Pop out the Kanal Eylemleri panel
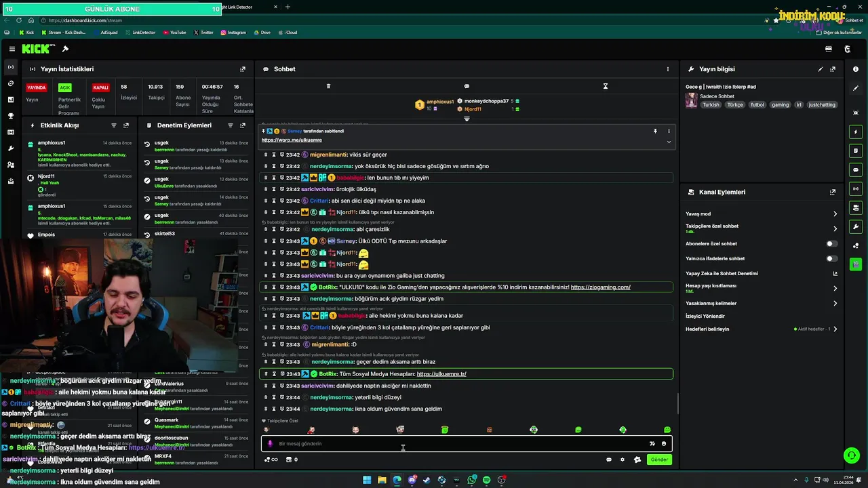868x488 pixels. pos(833,192)
